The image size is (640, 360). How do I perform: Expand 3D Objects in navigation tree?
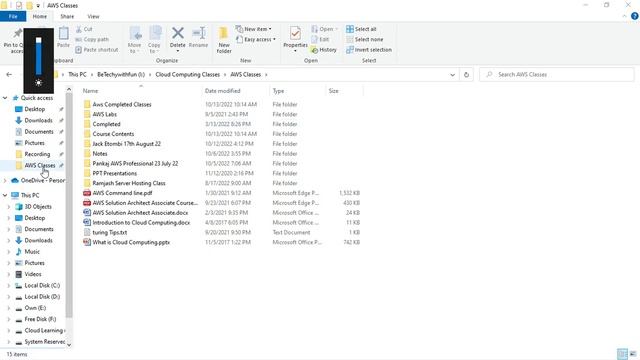pyautogui.click(x=9, y=207)
